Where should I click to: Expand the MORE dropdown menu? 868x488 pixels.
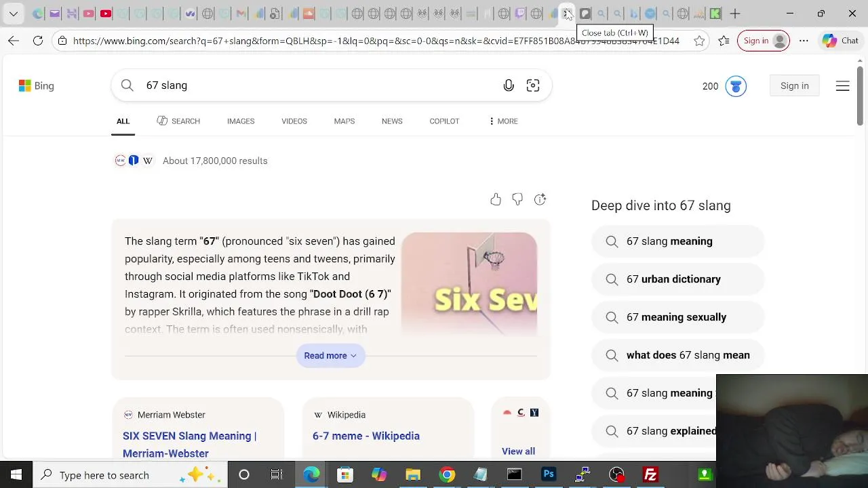pos(502,121)
